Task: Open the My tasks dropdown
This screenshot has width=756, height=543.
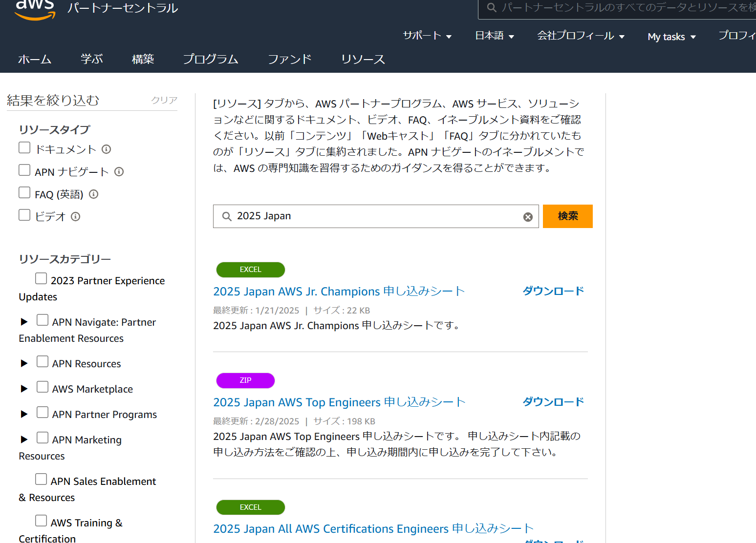Action: point(672,37)
